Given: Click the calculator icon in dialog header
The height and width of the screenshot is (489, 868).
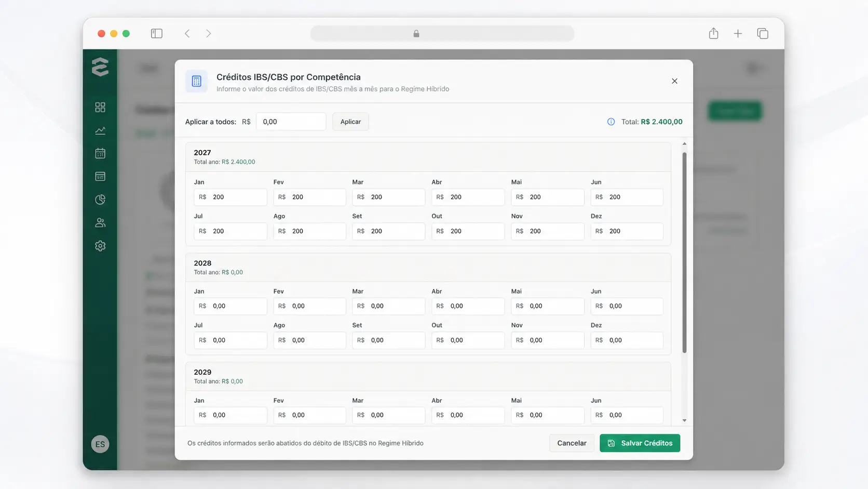Looking at the screenshot, I should 196,81.
